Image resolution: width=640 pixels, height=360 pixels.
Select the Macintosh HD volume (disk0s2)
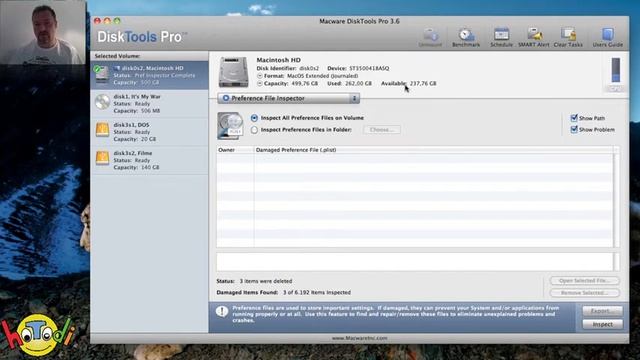[149, 75]
